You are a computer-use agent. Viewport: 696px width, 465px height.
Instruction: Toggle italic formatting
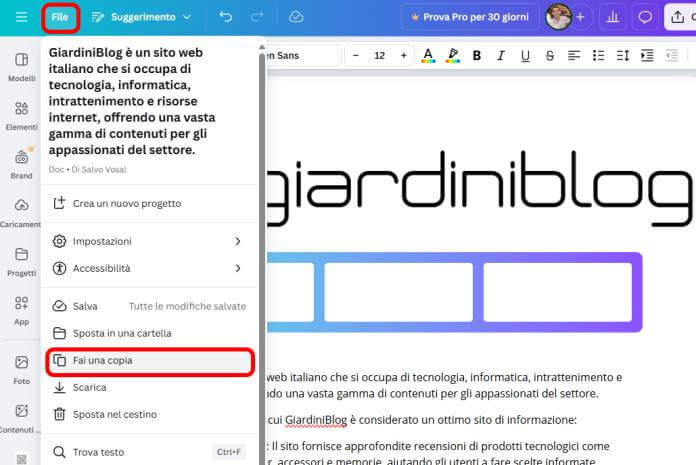click(x=501, y=55)
